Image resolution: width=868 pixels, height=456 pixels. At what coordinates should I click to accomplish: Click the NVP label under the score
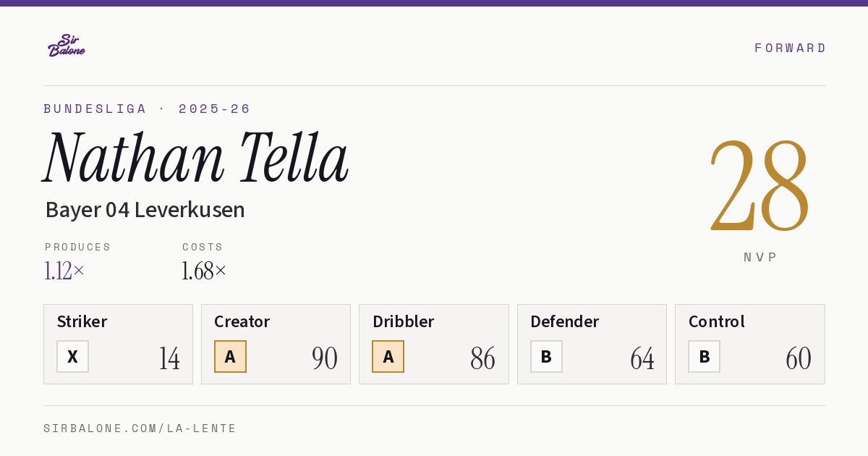click(760, 257)
